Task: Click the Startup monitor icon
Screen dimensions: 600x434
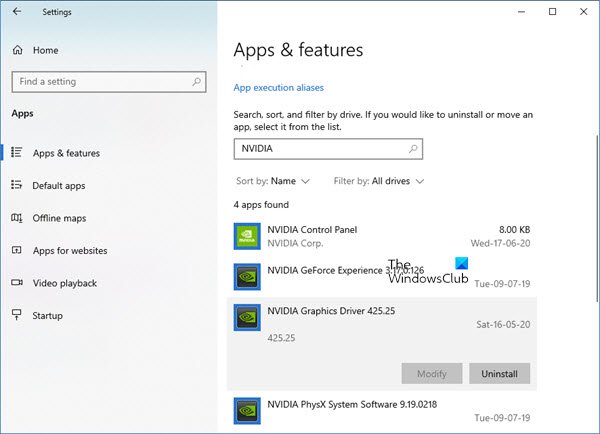Action: (x=17, y=315)
